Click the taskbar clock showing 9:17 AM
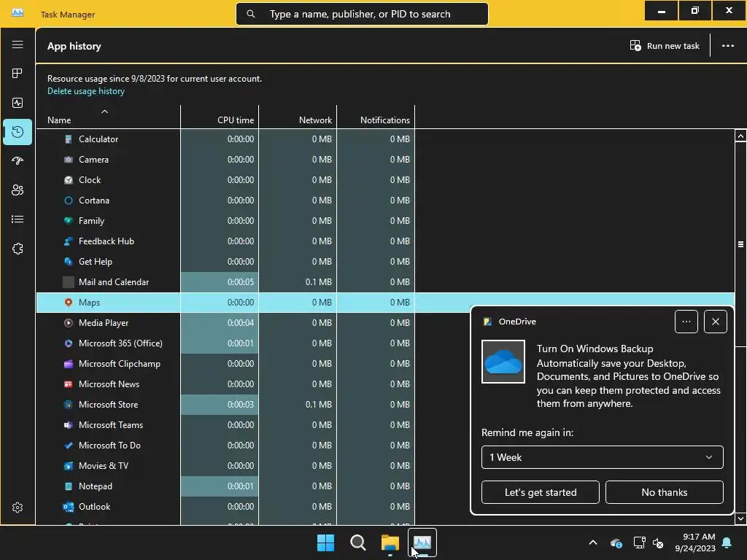Viewport: 747px width, 560px height. [x=695, y=542]
